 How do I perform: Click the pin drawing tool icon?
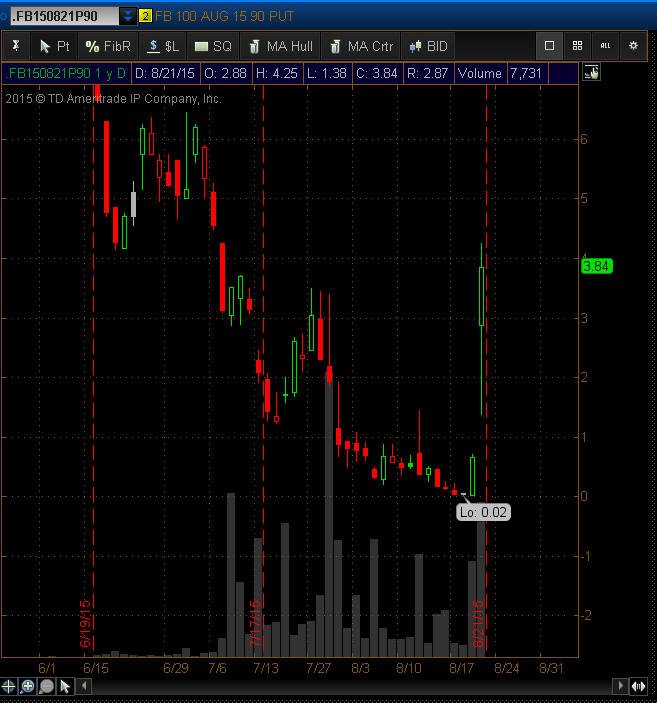pyautogui.click(x=16, y=46)
